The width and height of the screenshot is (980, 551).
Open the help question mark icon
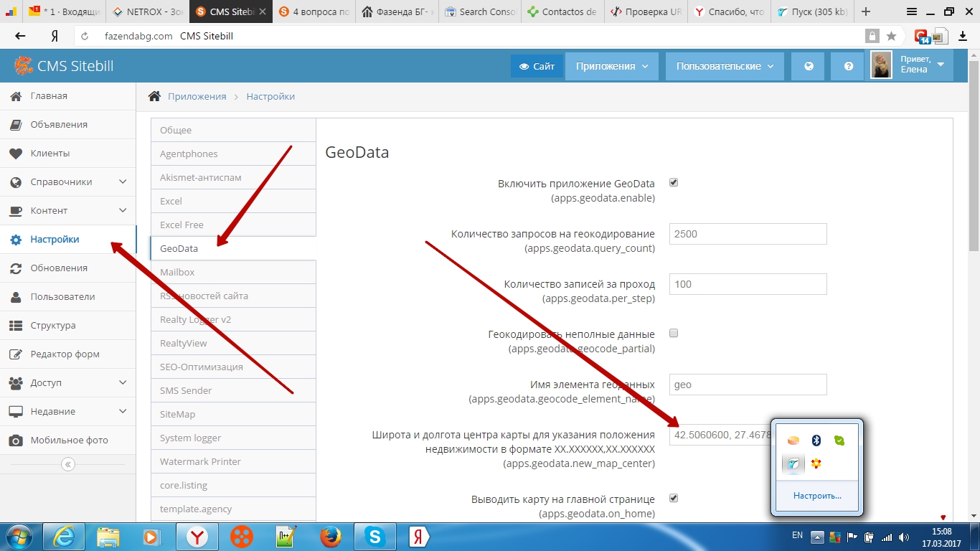[849, 66]
